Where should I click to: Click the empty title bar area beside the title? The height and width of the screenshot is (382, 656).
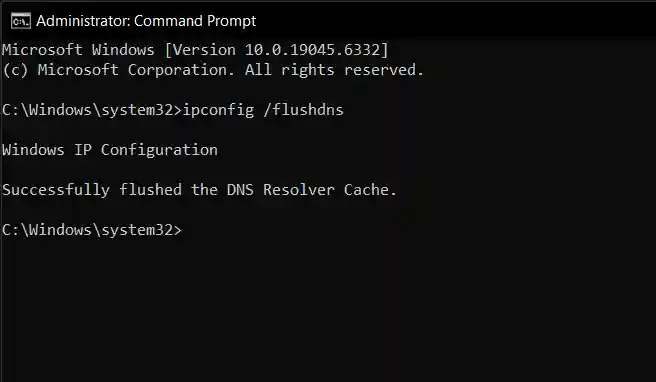point(456,21)
